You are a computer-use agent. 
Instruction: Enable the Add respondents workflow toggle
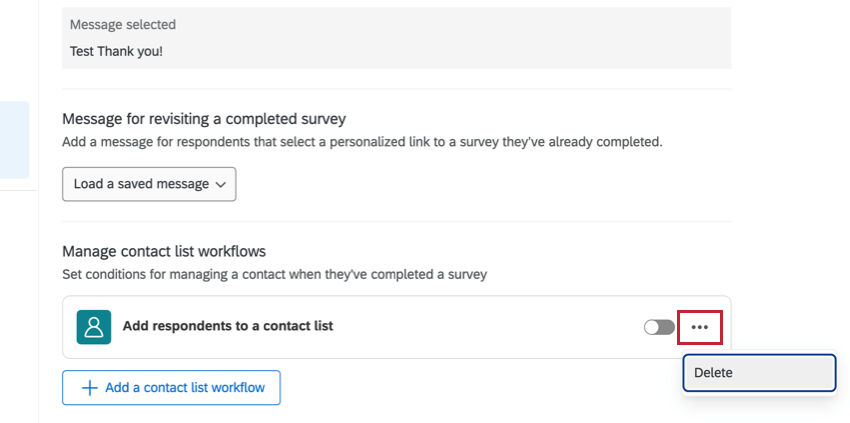pos(659,327)
